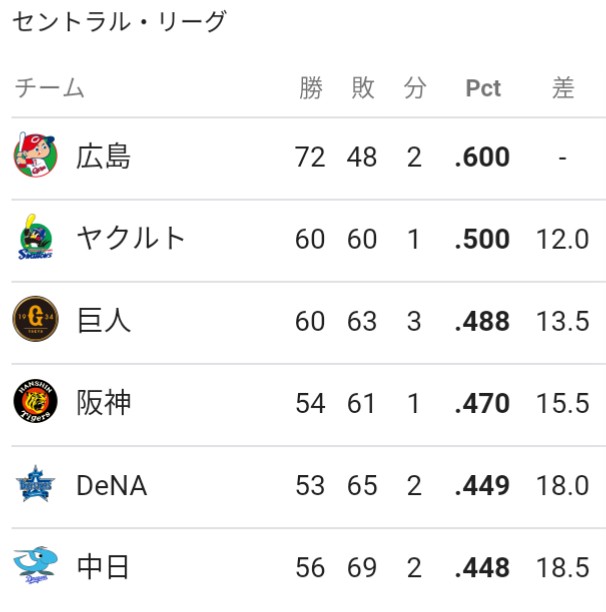
Task: Click the Chunichi Dragons mascot logo
Action: pyautogui.click(x=36, y=565)
